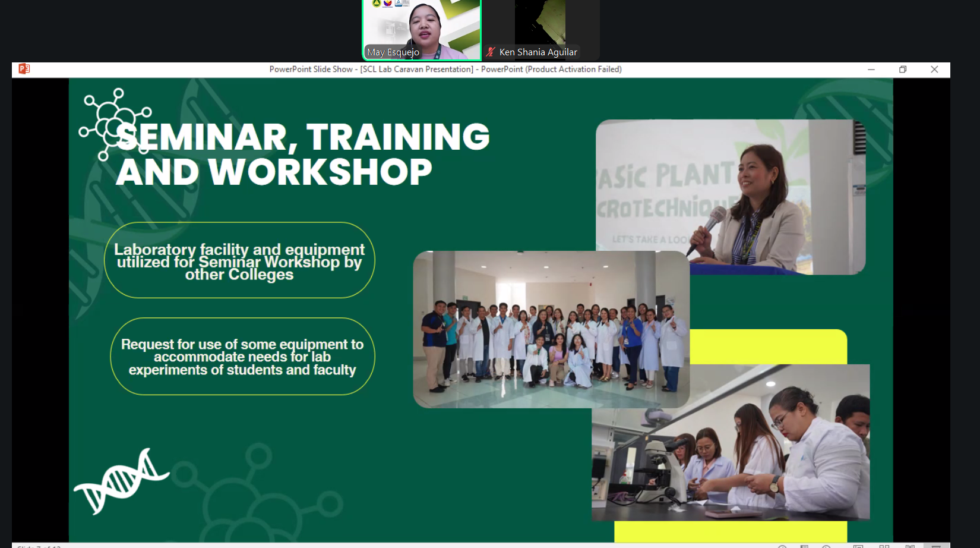The image size is (980, 548).
Task: Minimize the PowerPoint Slide Show window
Action: 871,70
